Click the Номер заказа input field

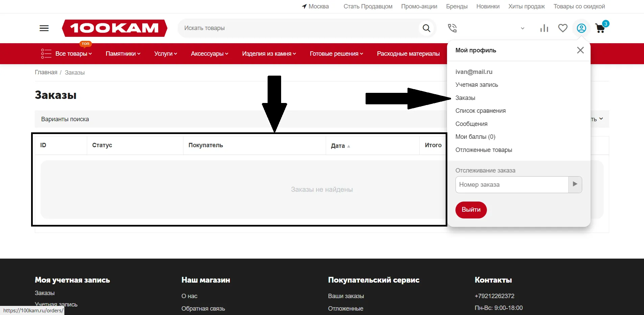[x=512, y=185]
